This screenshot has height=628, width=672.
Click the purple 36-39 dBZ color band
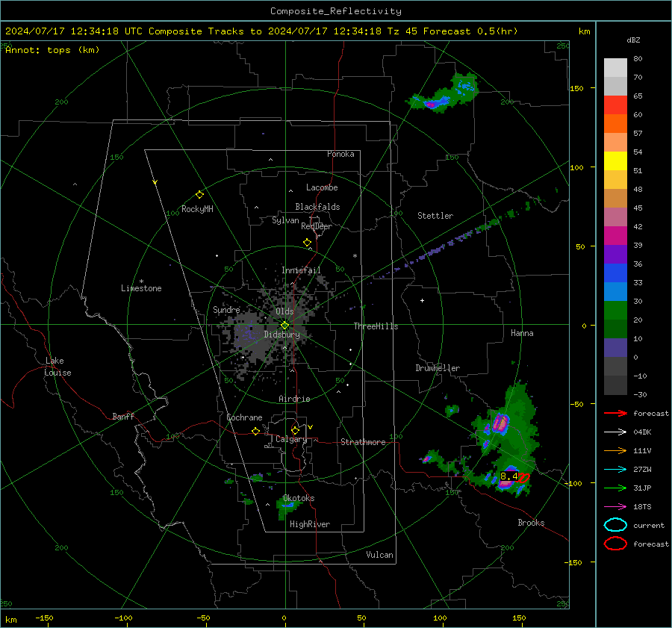[x=615, y=255]
